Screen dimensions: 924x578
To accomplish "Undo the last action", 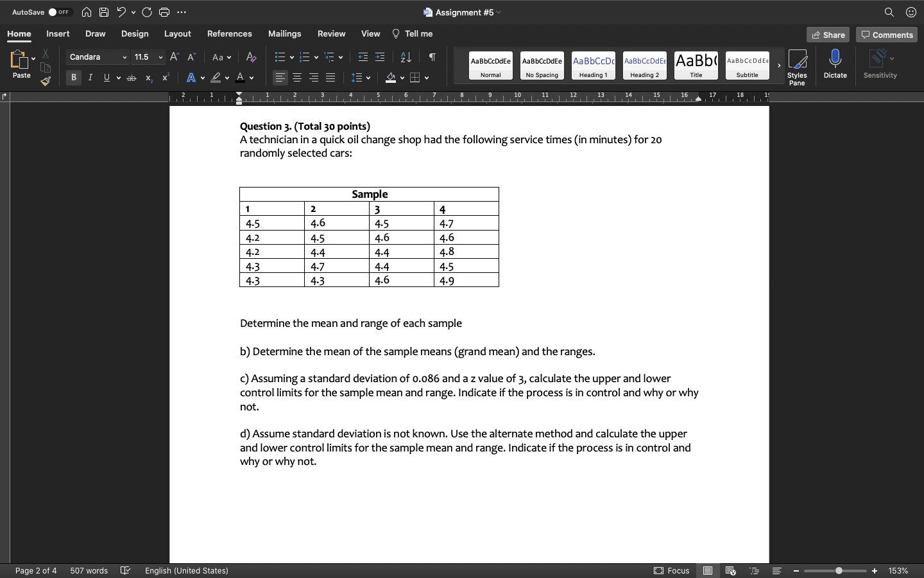I will (x=121, y=12).
